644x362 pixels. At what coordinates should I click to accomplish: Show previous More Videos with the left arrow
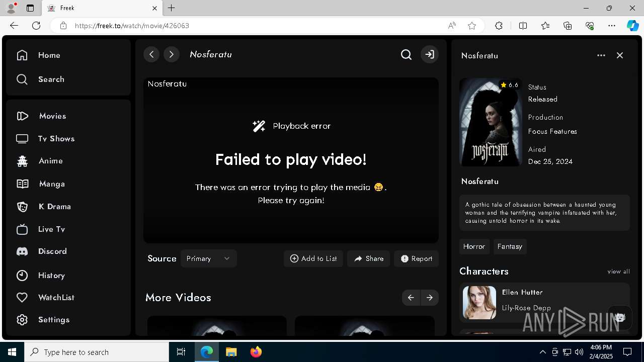411,298
